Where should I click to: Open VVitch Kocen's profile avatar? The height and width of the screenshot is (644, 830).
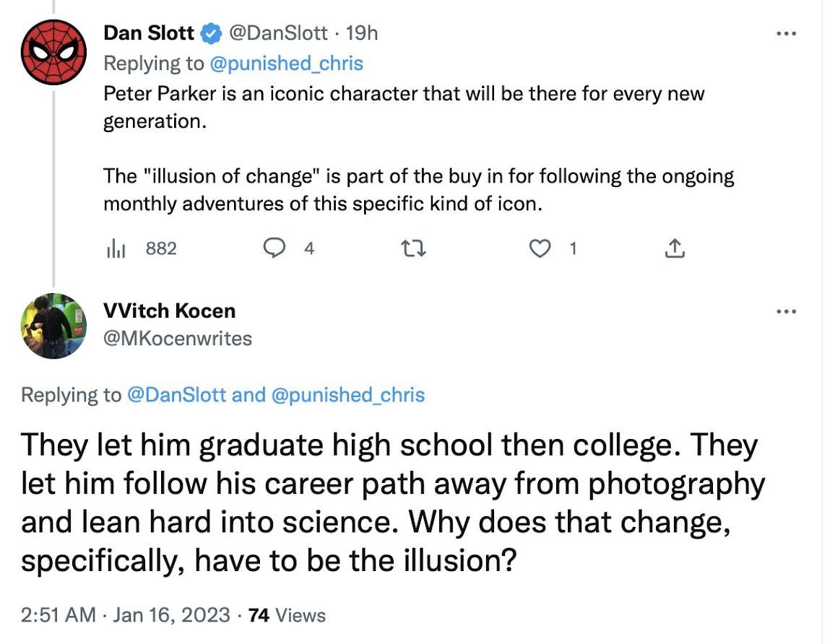tap(54, 326)
